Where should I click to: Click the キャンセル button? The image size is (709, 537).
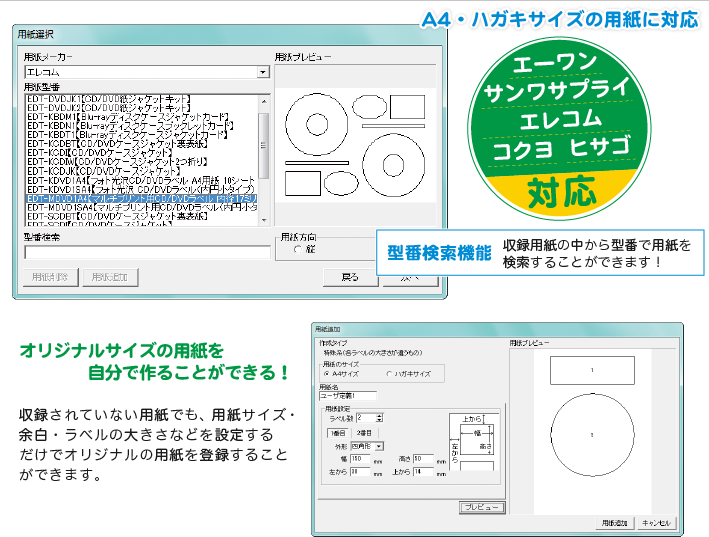pos(656,523)
